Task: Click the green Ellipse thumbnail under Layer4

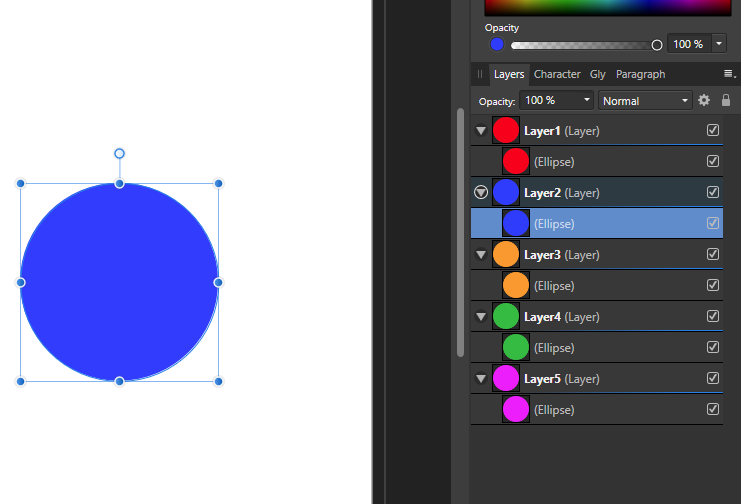Action: pyautogui.click(x=516, y=348)
